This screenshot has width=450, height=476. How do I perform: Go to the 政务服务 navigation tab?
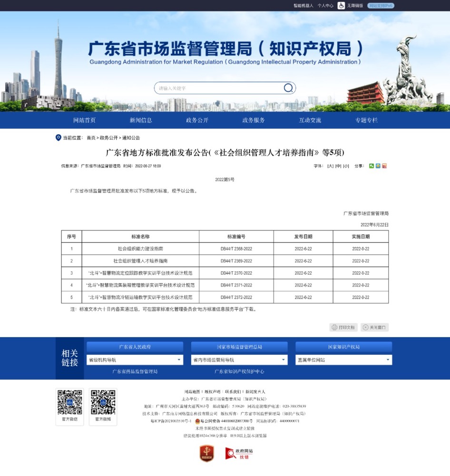coord(254,120)
